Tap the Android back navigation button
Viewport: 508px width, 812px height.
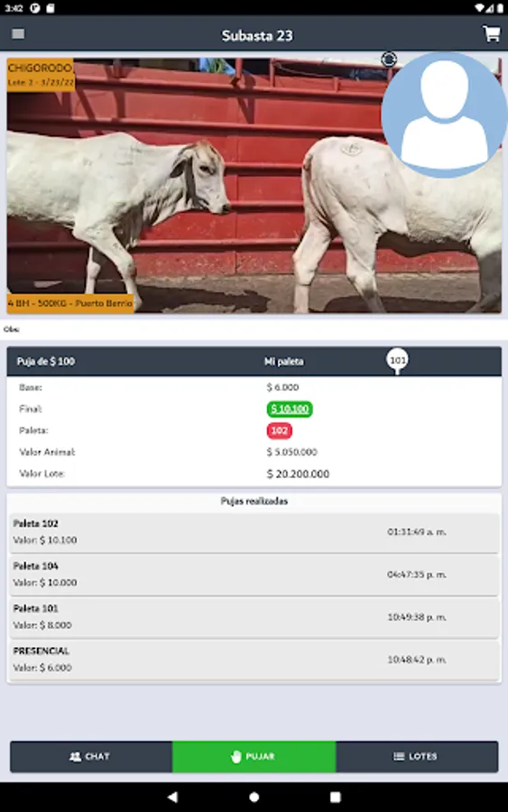[x=172, y=797]
